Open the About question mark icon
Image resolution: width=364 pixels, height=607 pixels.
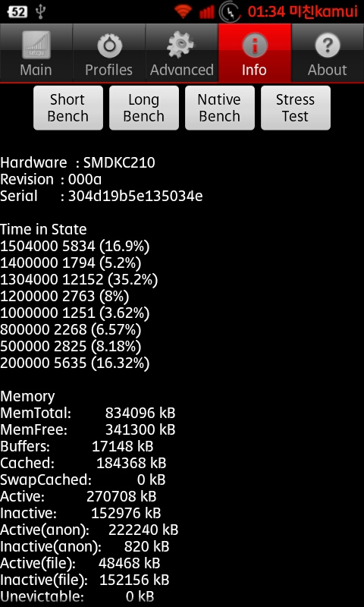tap(328, 46)
